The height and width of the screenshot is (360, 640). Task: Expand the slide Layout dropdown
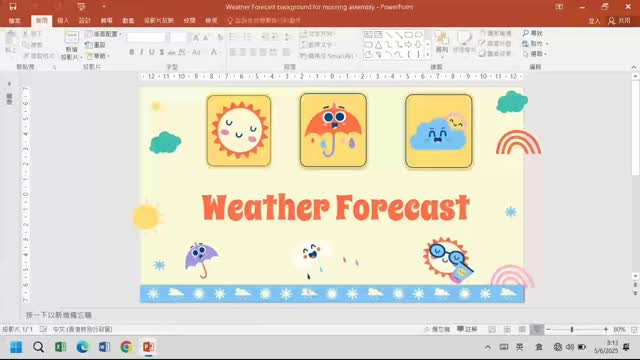coord(103,34)
